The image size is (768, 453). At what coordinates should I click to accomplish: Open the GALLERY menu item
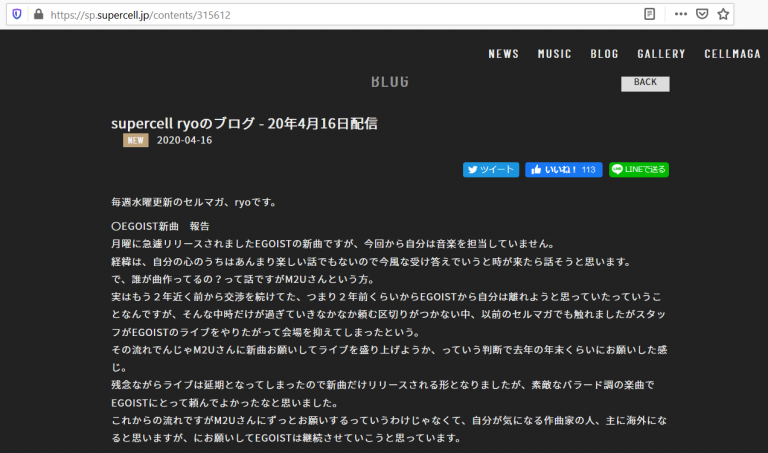point(661,54)
